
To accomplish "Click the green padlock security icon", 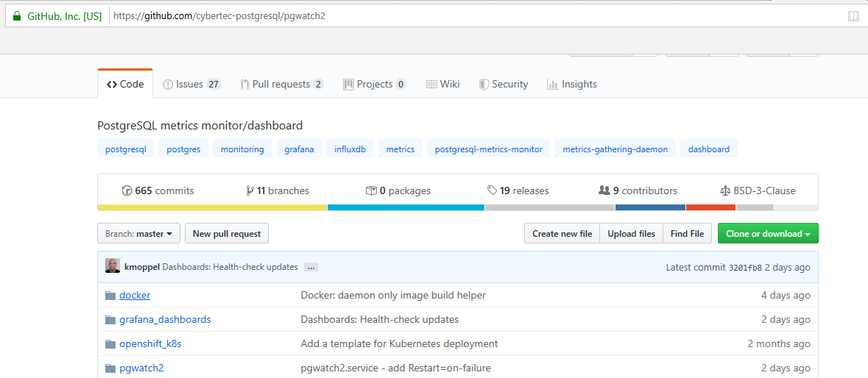I will tap(17, 16).
